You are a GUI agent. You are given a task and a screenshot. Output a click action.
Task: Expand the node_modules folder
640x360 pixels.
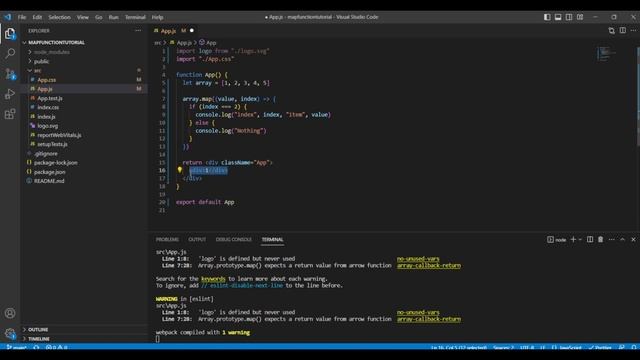pyautogui.click(x=51, y=52)
